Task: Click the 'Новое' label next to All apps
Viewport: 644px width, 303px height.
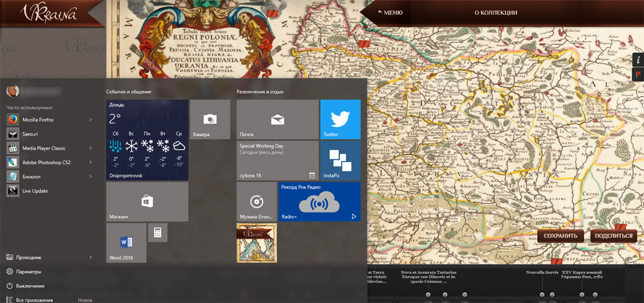Action: coord(85,300)
